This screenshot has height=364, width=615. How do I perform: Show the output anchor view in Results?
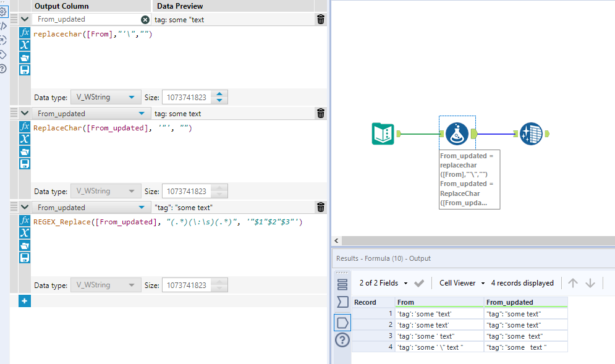tap(342, 322)
